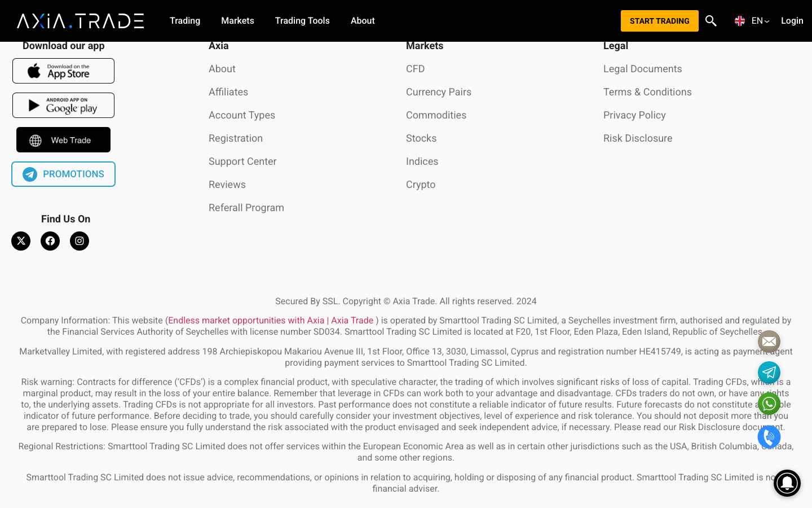The height and width of the screenshot is (508, 812).
Task: Open the Instagram social page
Action: pyautogui.click(x=80, y=241)
